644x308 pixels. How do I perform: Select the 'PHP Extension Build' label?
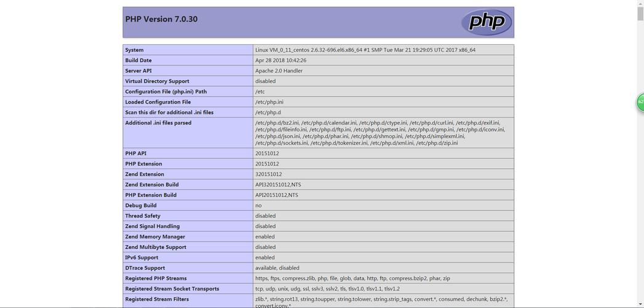(151, 195)
